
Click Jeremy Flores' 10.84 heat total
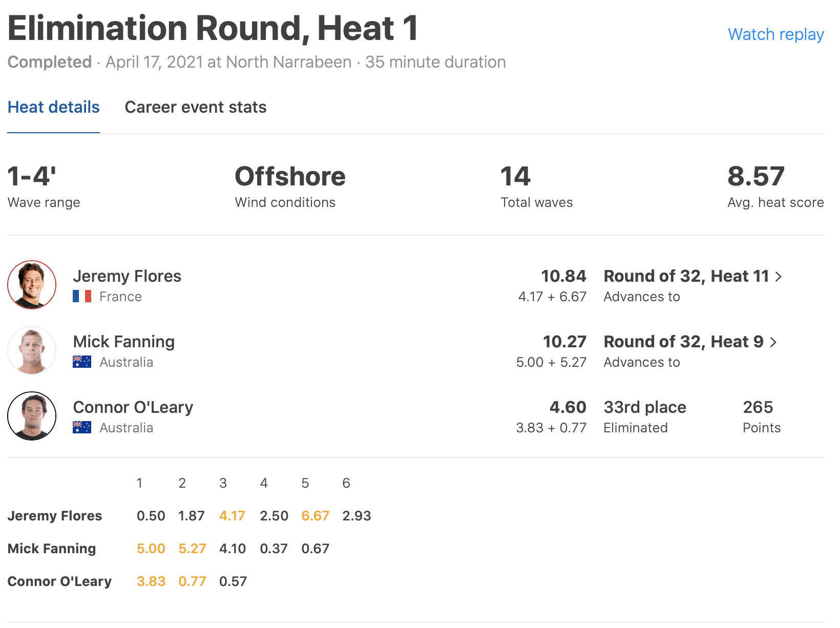pyautogui.click(x=563, y=276)
